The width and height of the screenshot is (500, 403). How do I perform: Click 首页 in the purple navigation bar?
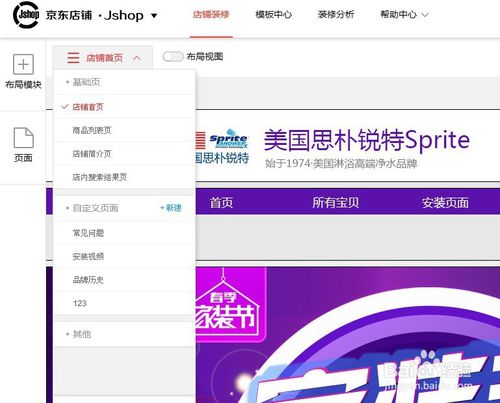pos(221,202)
